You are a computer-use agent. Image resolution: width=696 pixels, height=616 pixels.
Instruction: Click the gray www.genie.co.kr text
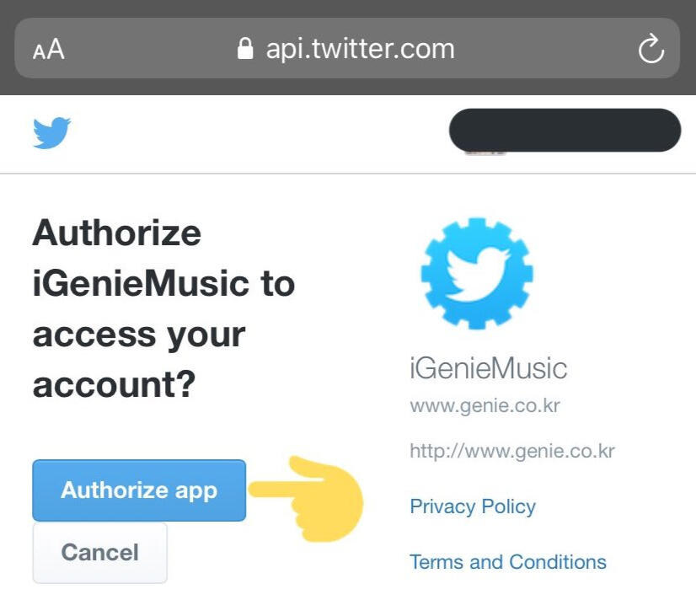485,406
